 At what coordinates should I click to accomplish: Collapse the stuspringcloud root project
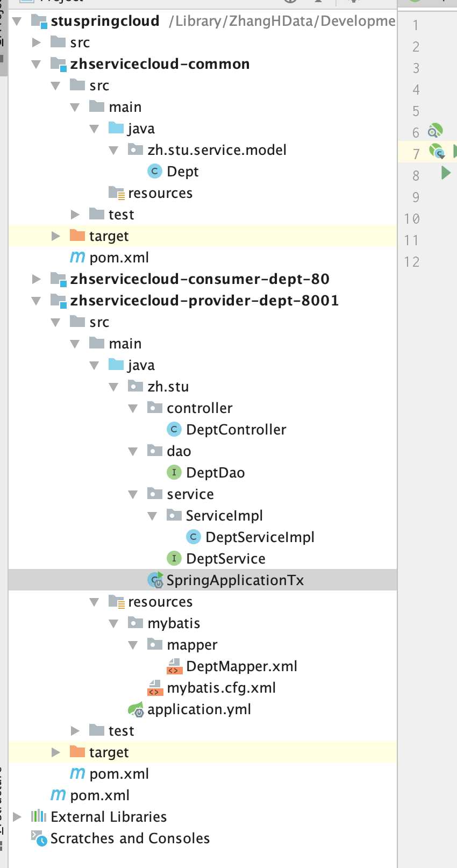(x=17, y=22)
